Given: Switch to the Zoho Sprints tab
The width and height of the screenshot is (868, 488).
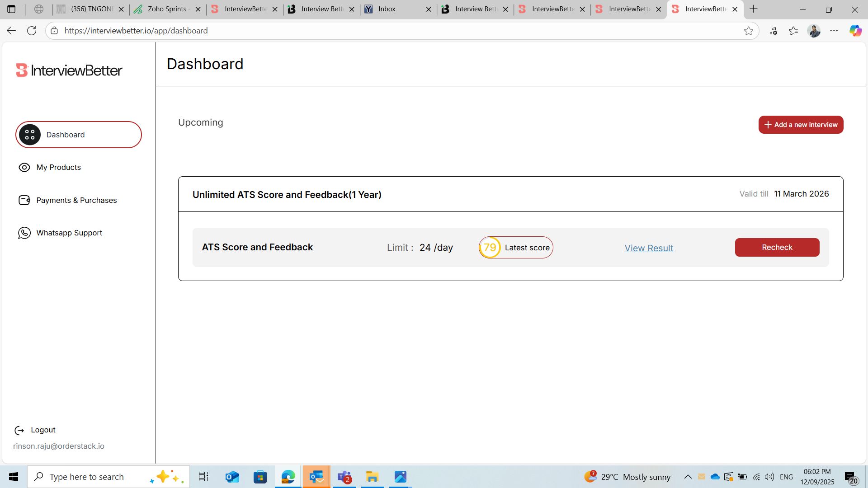Looking at the screenshot, I should (x=167, y=9).
